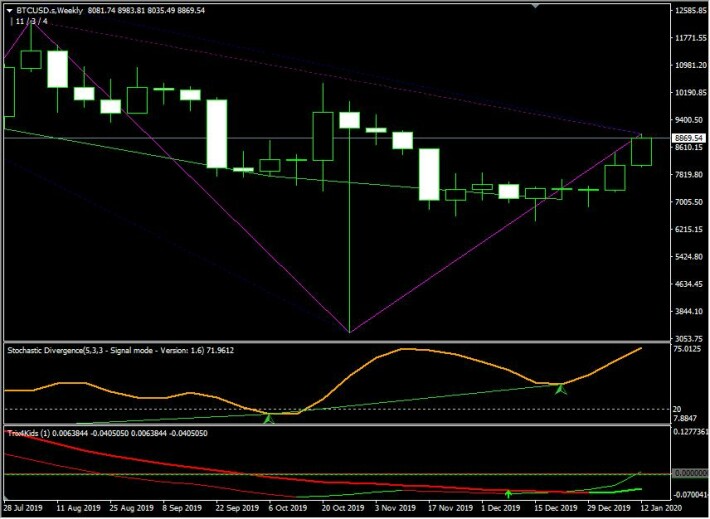This screenshot has height=519, width=710.
Task: Click the green TrollKids arrow near 1 Dec 2019
Action: [508, 494]
